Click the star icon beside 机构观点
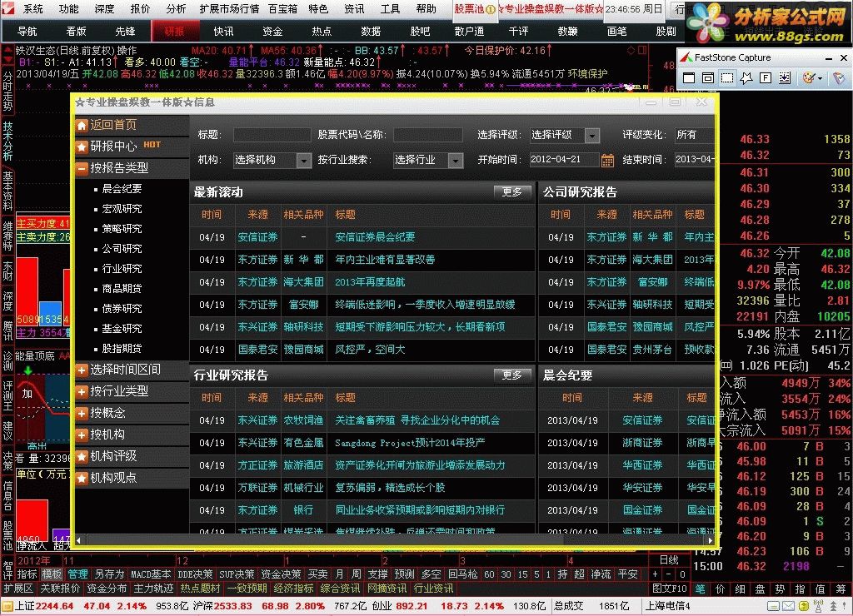853x616 pixels. tap(82, 479)
